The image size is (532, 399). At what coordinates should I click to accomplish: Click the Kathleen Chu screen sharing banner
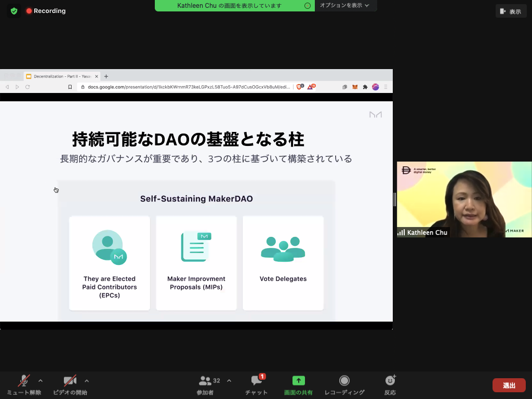[x=235, y=5]
